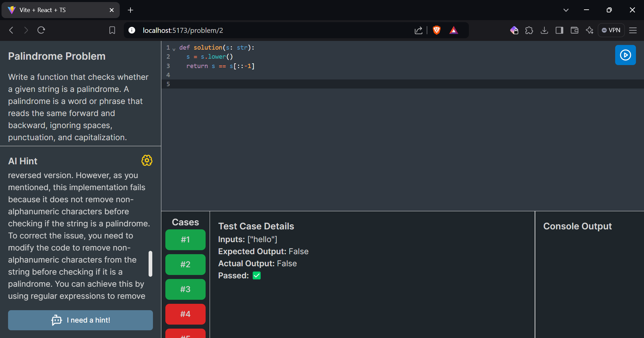Image resolution: width=644 pixels, height=338 pixels.
Task: Open the Brave Wallet icon
Action: click(x=574, y=31)
